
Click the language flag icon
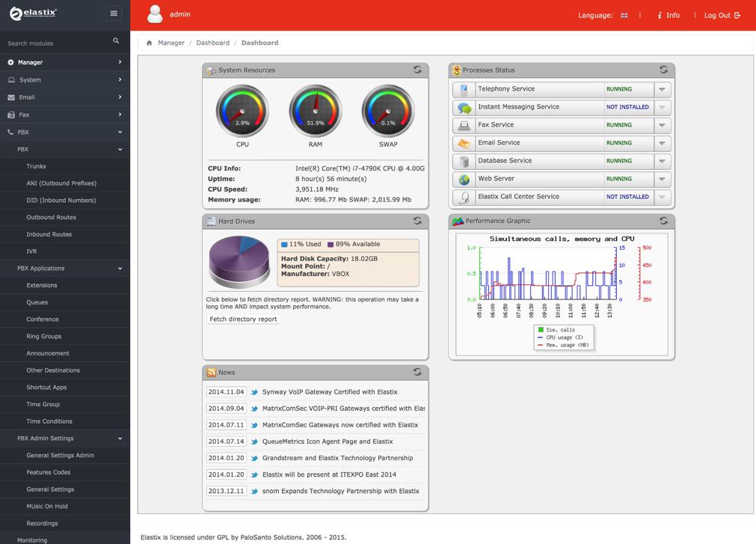point(624,16)
